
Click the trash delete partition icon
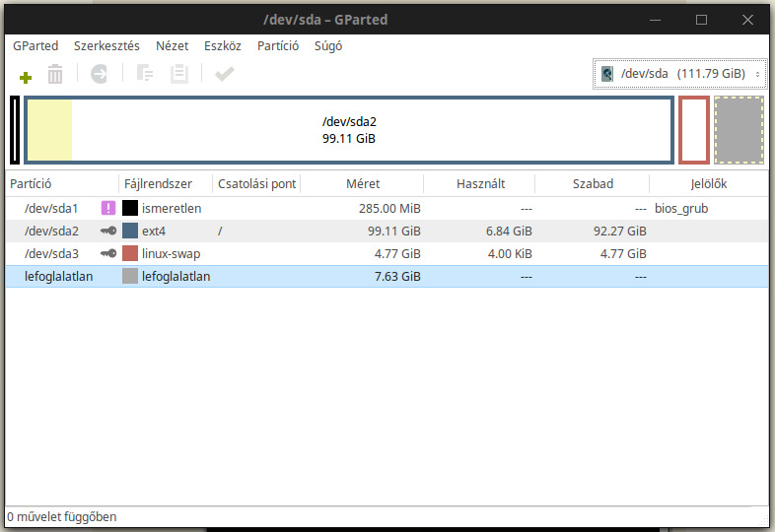(x=55, y=74)
